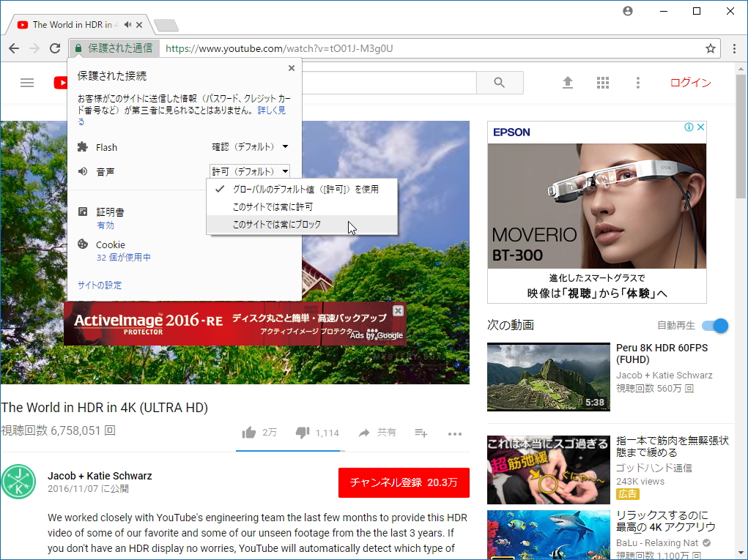Click the bookmark star in the address bar
The height and width of the screenshot is (560, 748).
pyautogui.click(x=709, y=48)
